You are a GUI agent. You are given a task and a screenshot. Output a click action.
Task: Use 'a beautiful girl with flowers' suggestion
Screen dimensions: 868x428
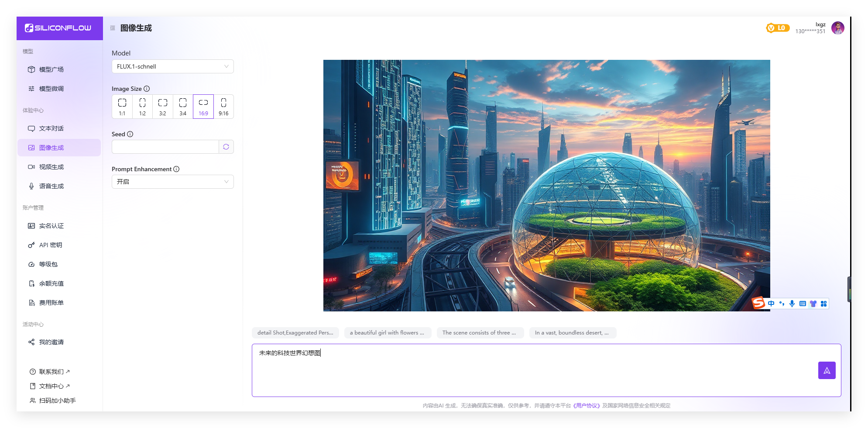388,333
